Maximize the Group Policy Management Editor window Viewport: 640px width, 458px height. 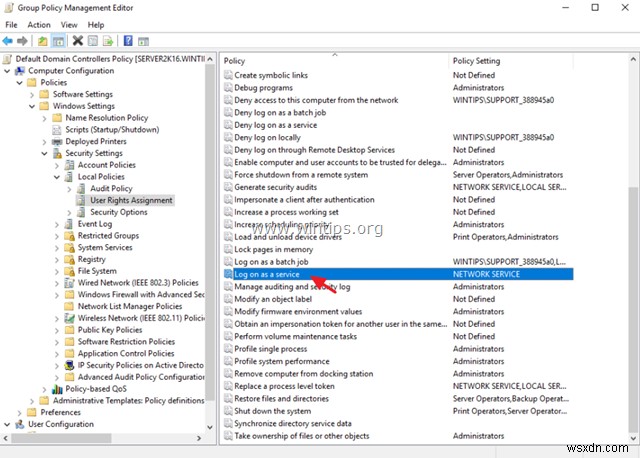pos(595,7)
